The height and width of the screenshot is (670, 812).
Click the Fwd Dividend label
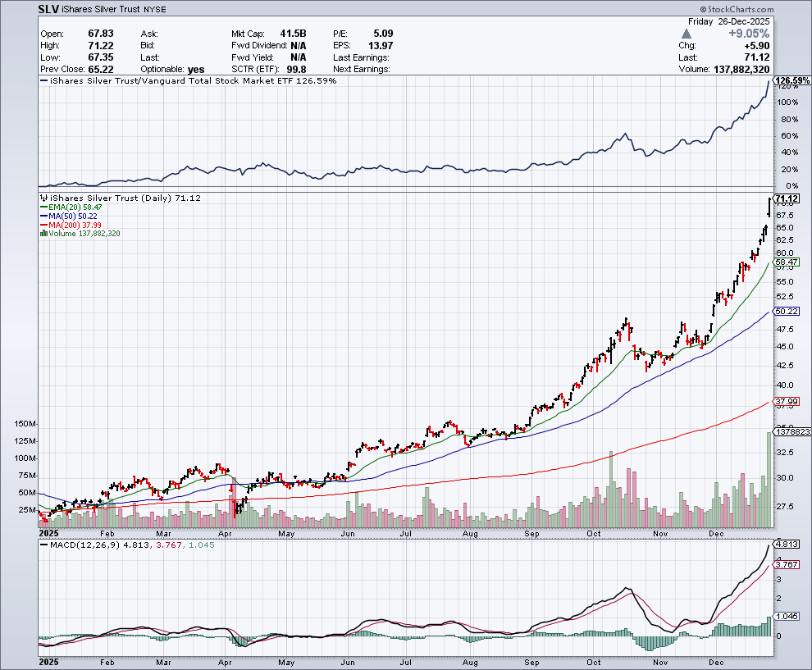click(x=259, y=46)
